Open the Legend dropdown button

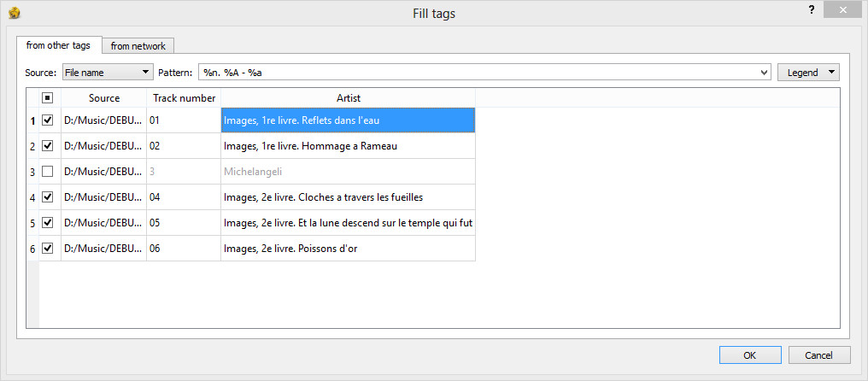pos(808,73)
